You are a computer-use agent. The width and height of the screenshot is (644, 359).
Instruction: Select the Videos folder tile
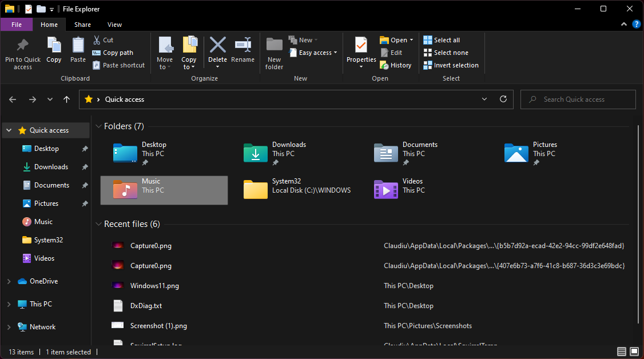(x=425, y=190)
